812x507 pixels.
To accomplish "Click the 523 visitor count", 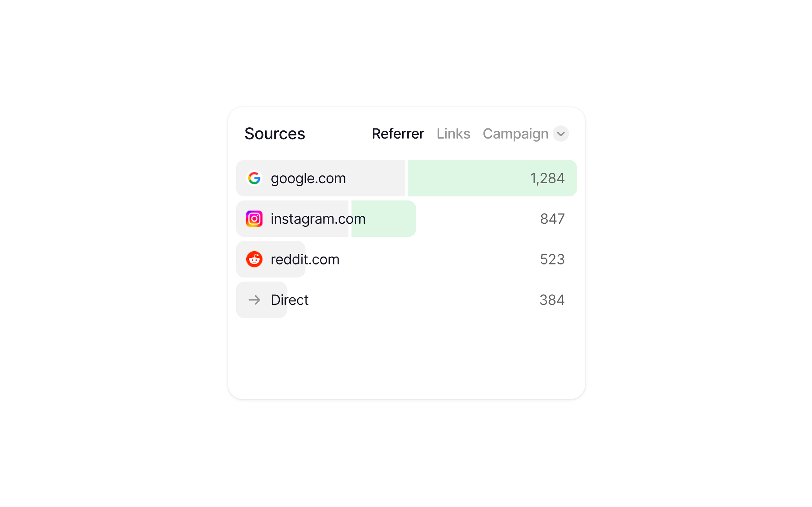I will [552, 259].
